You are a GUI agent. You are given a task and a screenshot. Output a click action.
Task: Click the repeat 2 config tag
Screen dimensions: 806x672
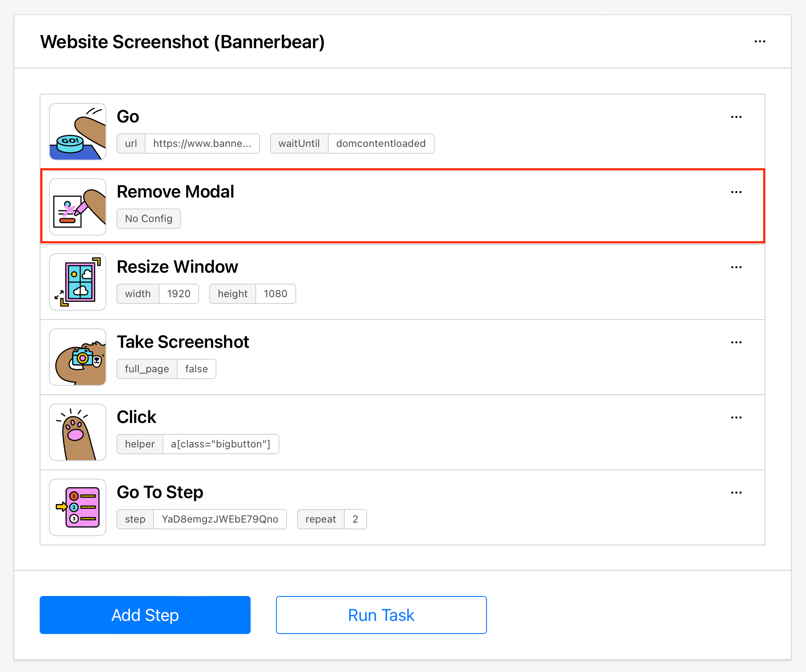[x=332, y=519]
